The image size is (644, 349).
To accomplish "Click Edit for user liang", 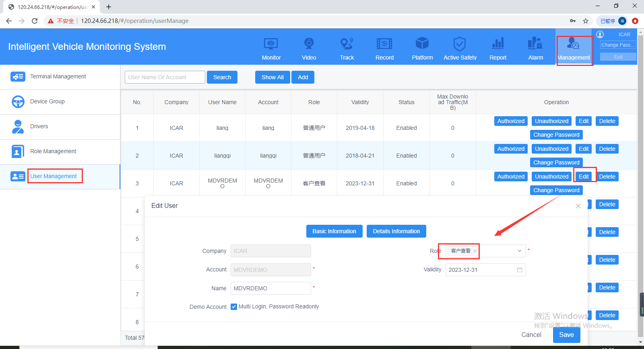I will (x=584, y=121).
